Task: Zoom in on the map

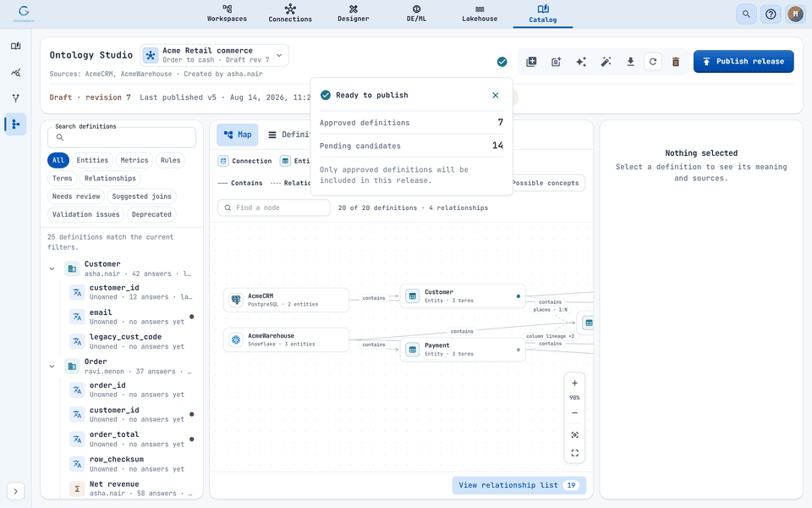Action: click(574, 384)
